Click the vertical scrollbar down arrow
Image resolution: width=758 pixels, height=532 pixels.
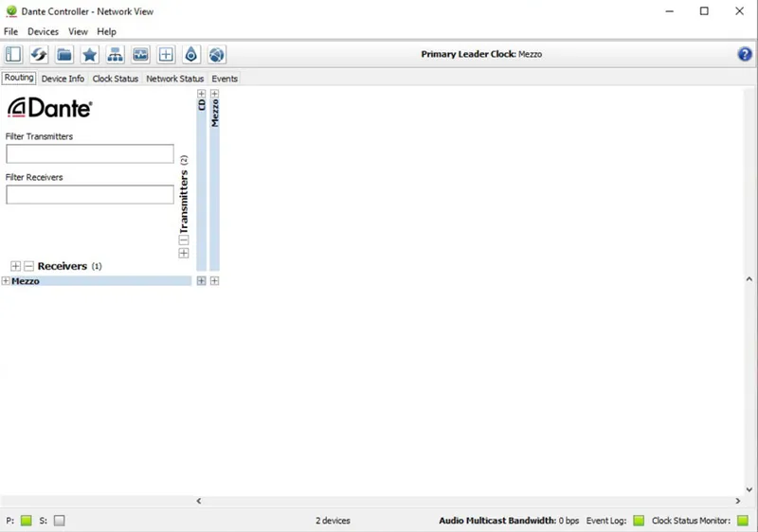click(x=749, y=489)
